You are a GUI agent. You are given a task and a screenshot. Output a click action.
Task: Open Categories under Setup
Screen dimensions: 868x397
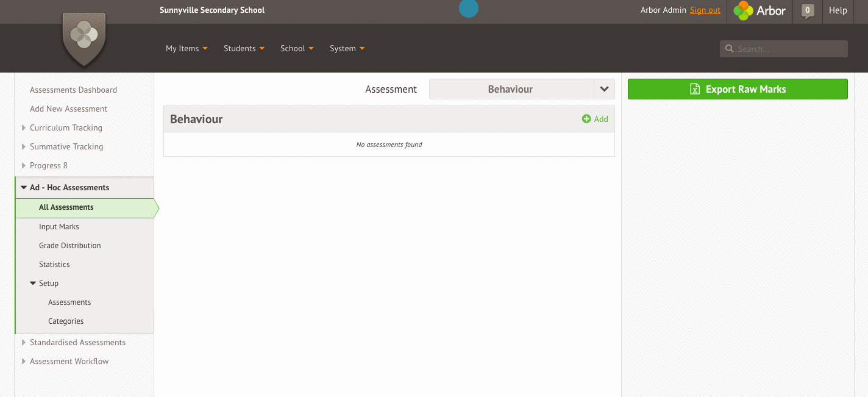coord(66,321)
